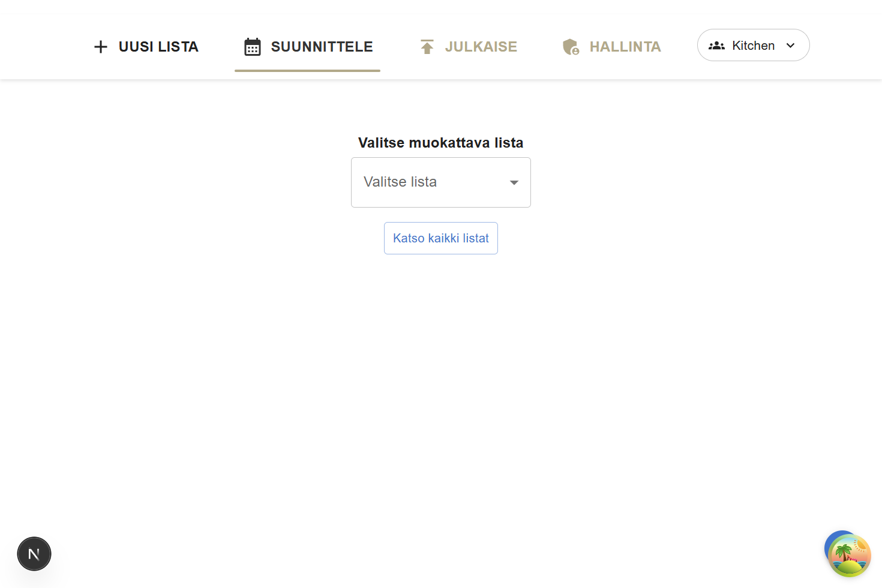Image resolution: width=882 pixels, height=588 pixels.
Task: Click the shield icon beside HALLINTA
Action: tap(570, 46)
